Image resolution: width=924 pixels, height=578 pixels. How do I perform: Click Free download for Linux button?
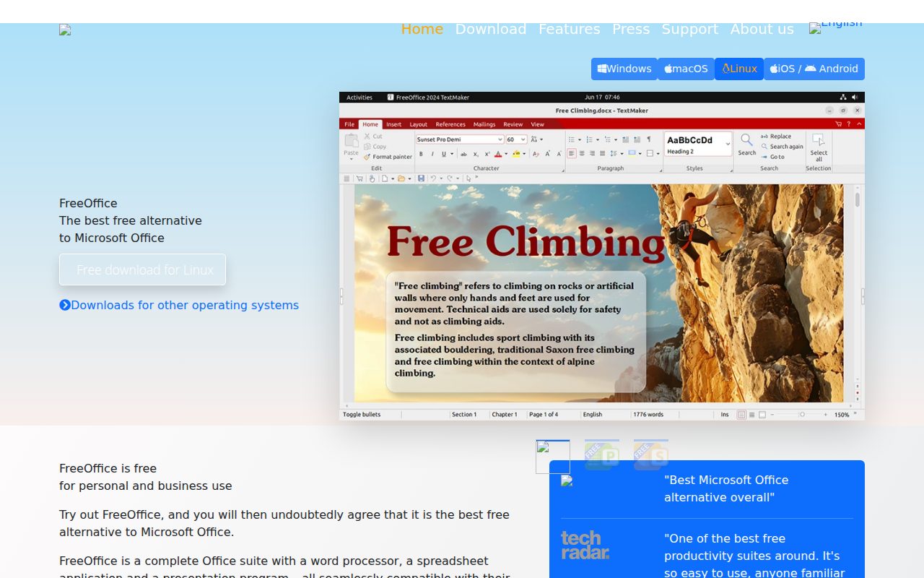pyautogui.click(x=142, y=269)
